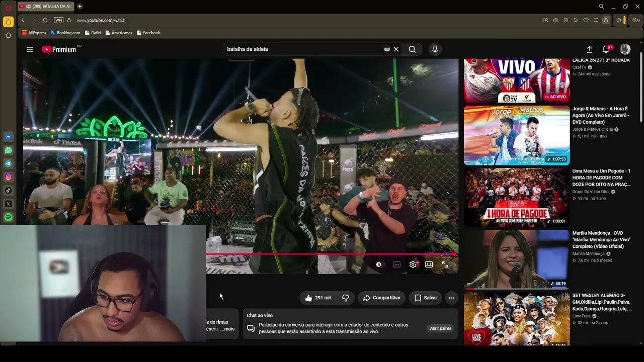This screenshot has height=362, width=644.
Task: Open the SET WESLEY ALEMÃO 2 video title
Action: click(602, 302)
